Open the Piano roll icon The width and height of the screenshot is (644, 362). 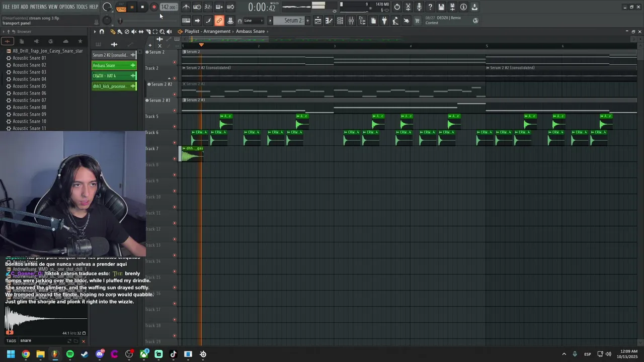click(329, 21)
